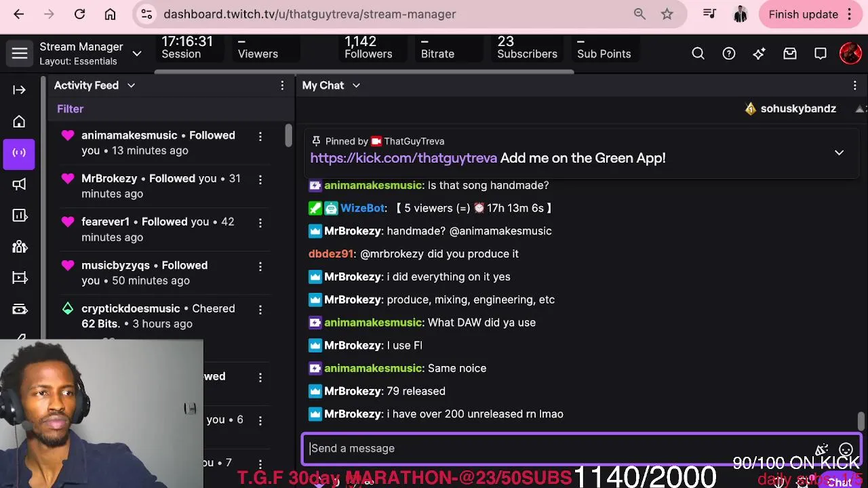Open the Monetization sidebar icon
This screenshot has width=868, height=488.
(19, 309)
